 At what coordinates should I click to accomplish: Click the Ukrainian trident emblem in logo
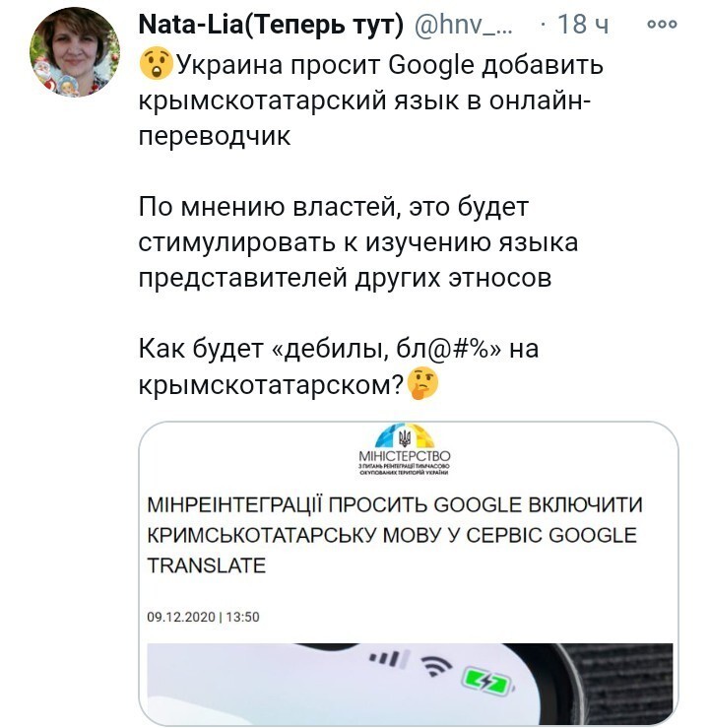point(405,437)
